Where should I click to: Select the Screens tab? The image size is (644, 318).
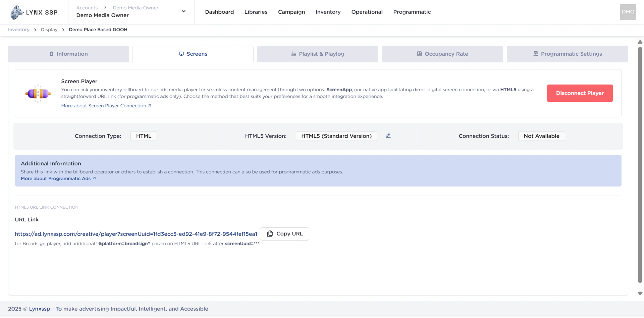[193, 54]
